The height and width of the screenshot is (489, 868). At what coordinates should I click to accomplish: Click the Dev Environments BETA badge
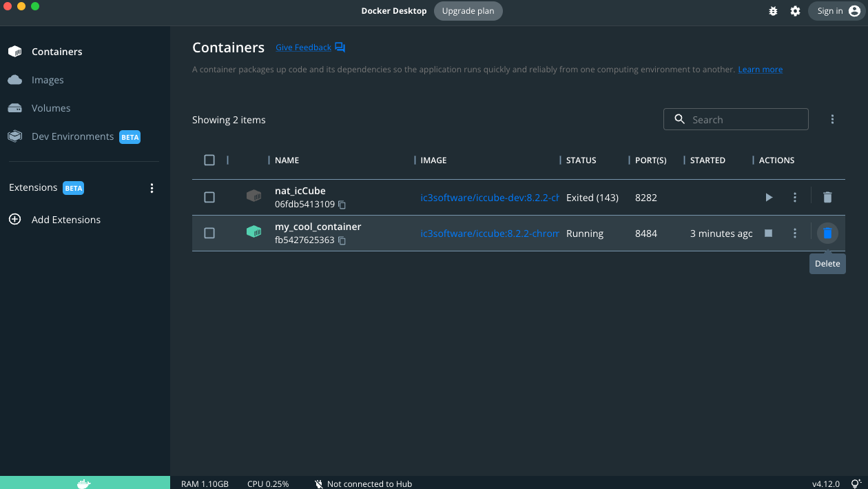click(130, 137)
